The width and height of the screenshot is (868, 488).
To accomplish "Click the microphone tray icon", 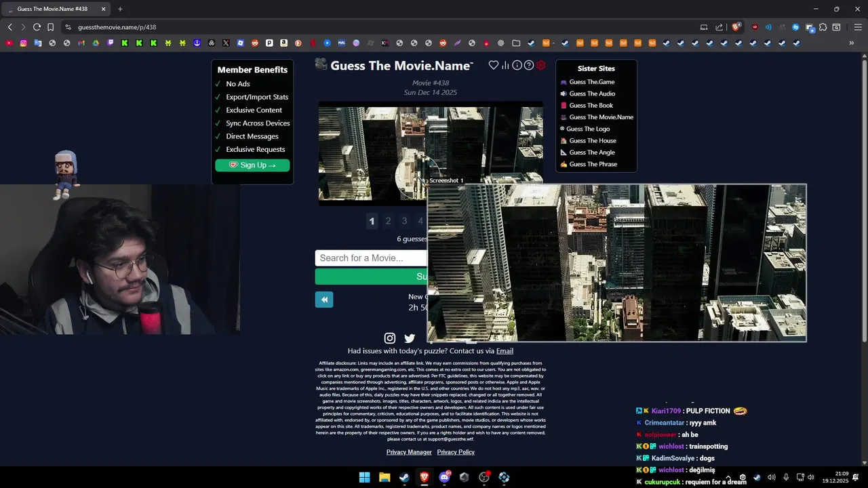I will coord(786,477).
